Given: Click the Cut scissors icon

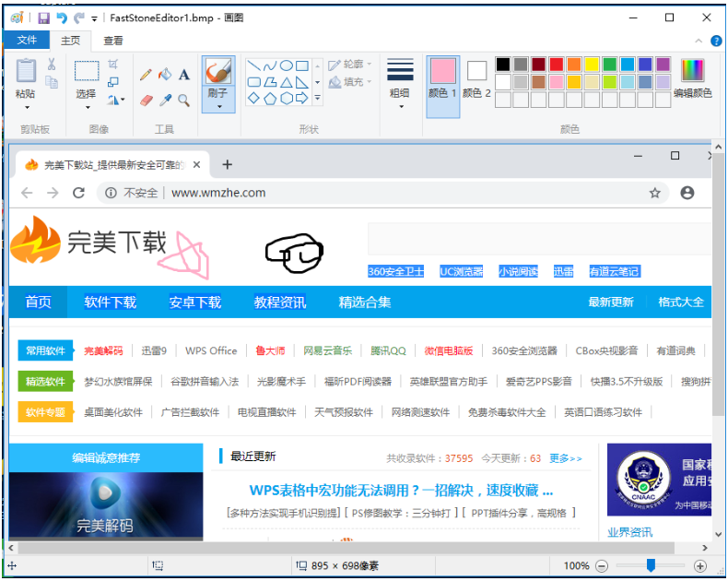Looking at the screenshot, I should (x=52, y=65).
